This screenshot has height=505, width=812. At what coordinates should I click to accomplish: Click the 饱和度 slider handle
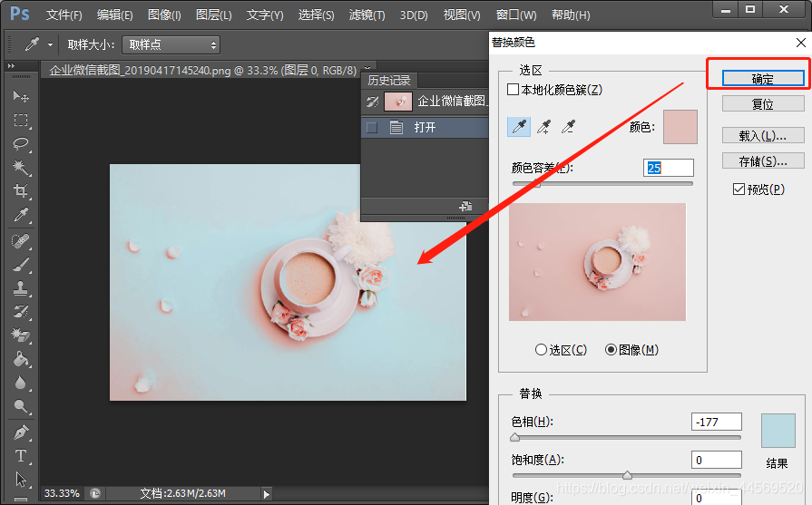pos(627,475)
